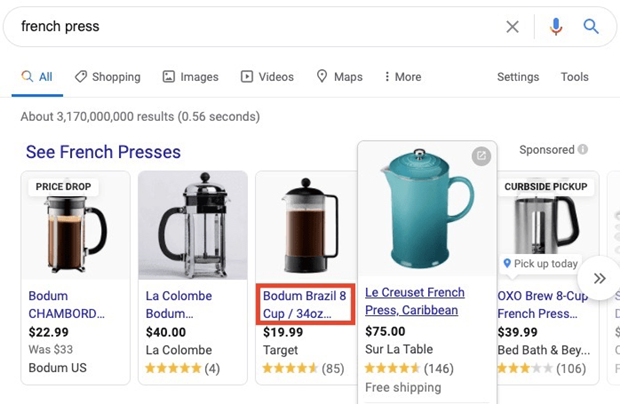
Task: Click the Pick up today location pin
Action: [x=507, y=263]
